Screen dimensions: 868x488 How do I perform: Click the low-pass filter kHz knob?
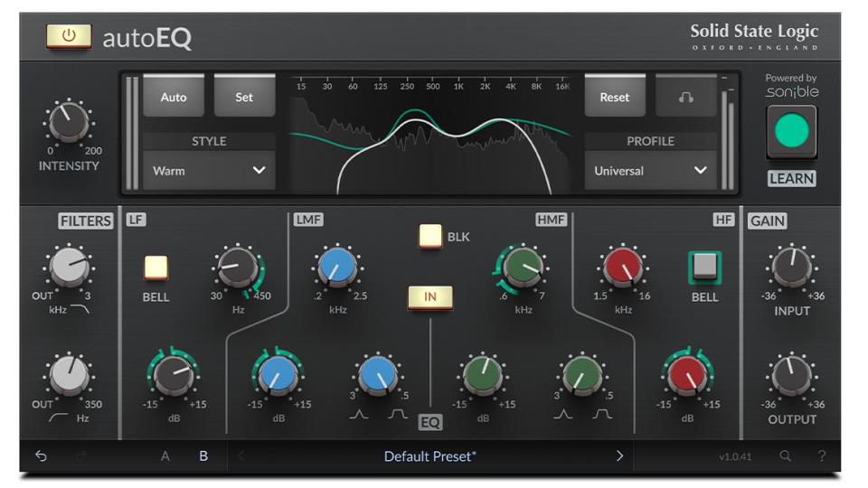pos(70,267)
